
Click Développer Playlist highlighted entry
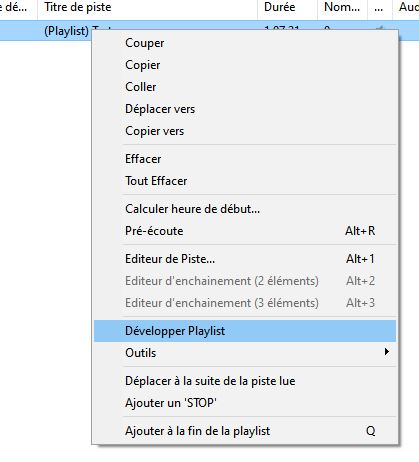(x=245, y=331)
